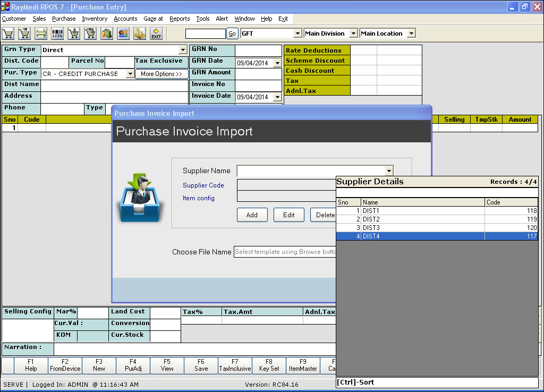Click the Code column header in Supplier Details

[512, 202]
